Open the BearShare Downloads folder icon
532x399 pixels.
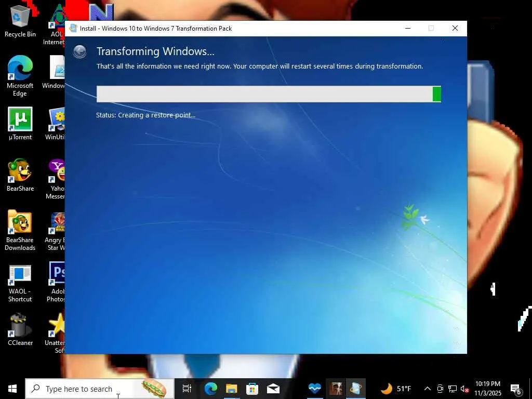click(20, 230)
